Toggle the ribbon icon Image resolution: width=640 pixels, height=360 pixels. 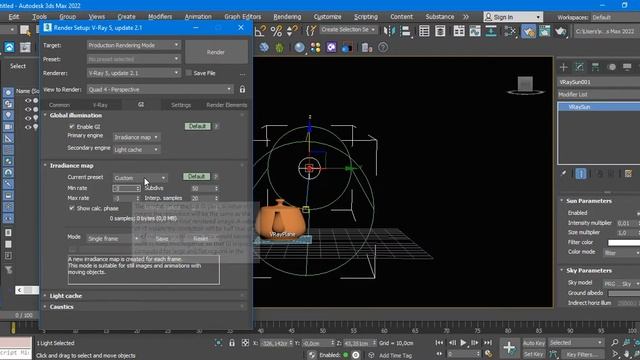pyautogui.click(x=459, y=31)
